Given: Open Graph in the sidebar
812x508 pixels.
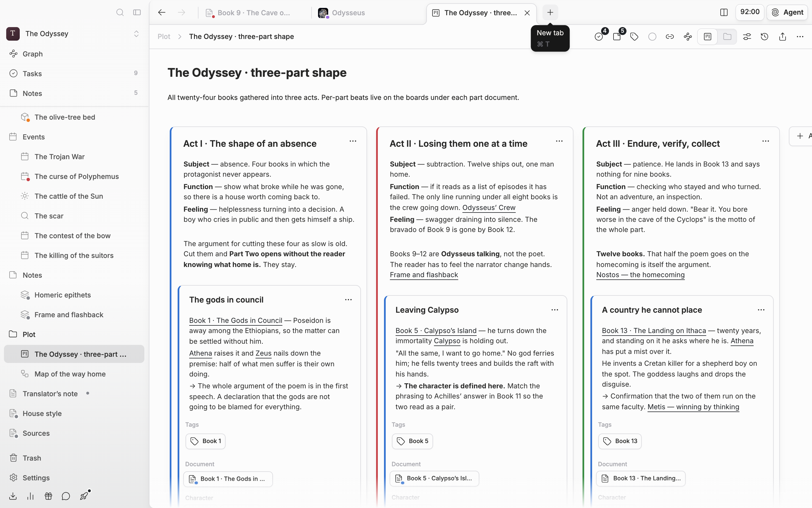Looking at the screenshot, I should click(74, 54).
